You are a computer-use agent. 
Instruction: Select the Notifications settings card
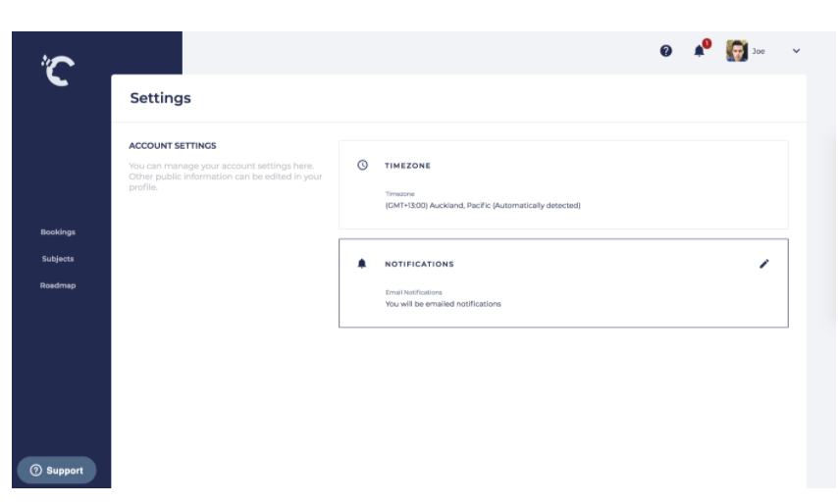[562, 282]
